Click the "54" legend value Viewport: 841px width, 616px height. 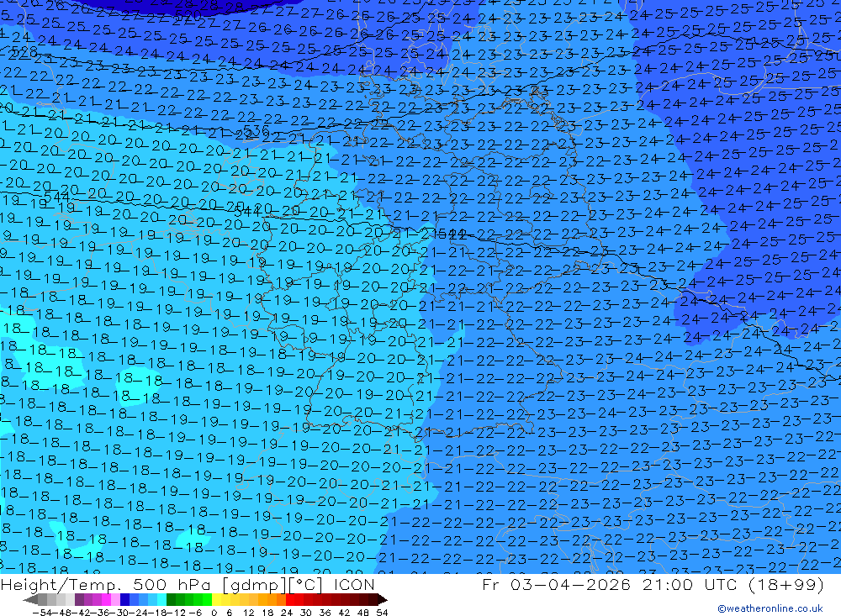(382, 613)
